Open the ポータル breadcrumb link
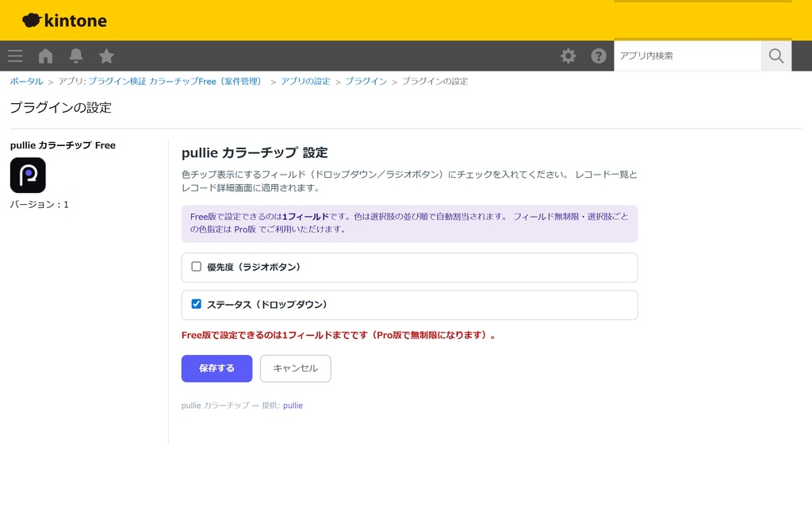Screen dimensions: 812x508 (26, 82)
